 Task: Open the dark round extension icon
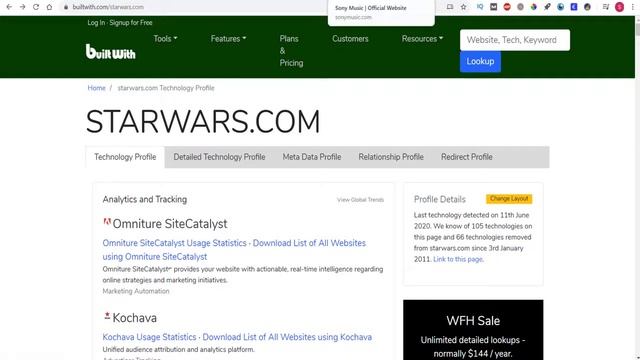tap(587, 7)
